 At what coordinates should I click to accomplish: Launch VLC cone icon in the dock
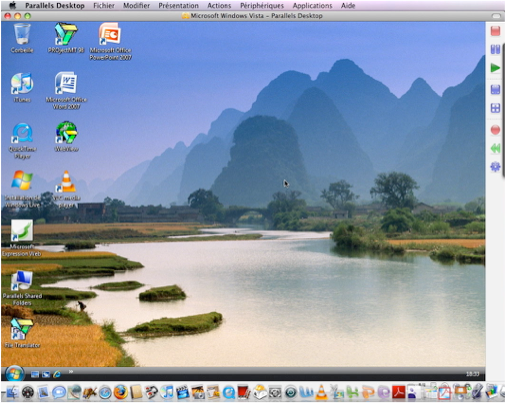click(x=321, y=392)
